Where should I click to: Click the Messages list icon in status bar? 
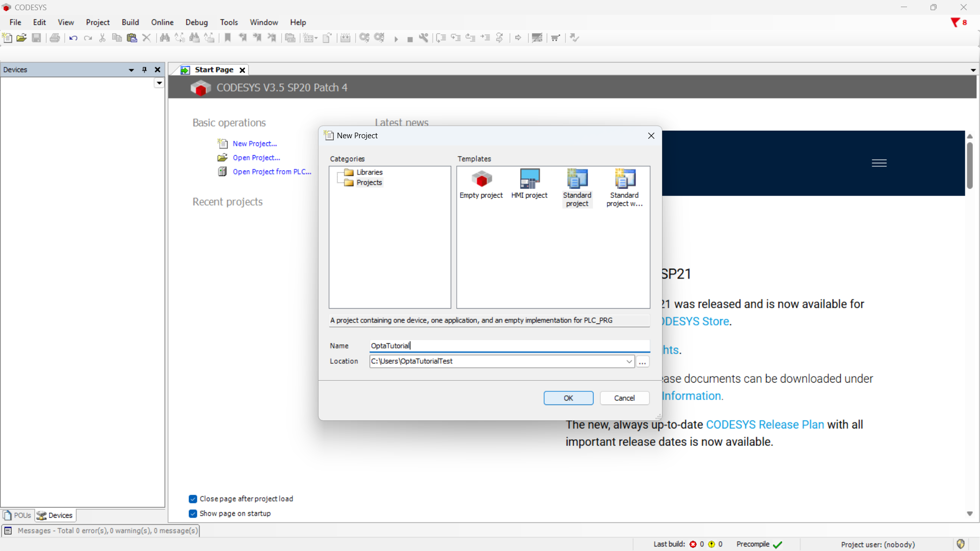click(8, 531)
